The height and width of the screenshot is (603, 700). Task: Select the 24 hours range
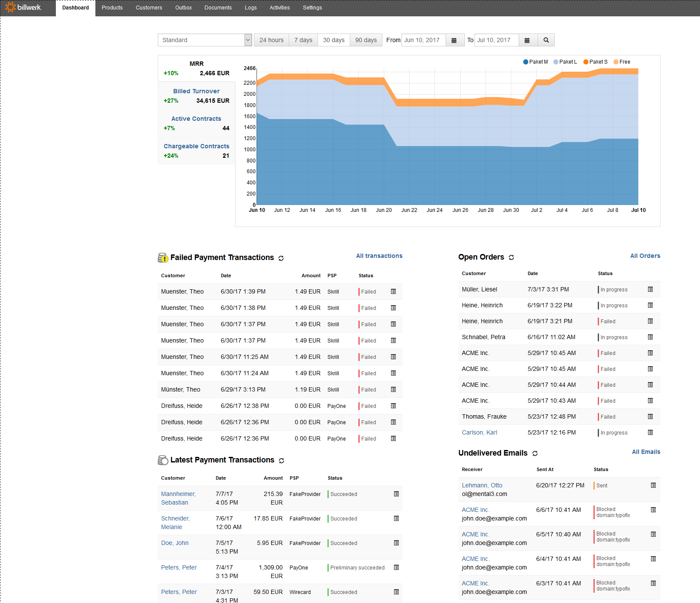point(272,40)
